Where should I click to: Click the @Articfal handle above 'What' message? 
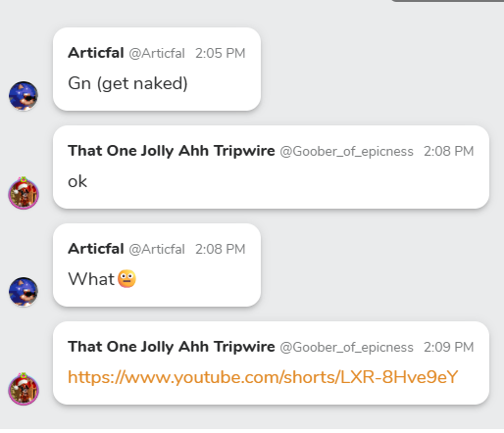157,249
